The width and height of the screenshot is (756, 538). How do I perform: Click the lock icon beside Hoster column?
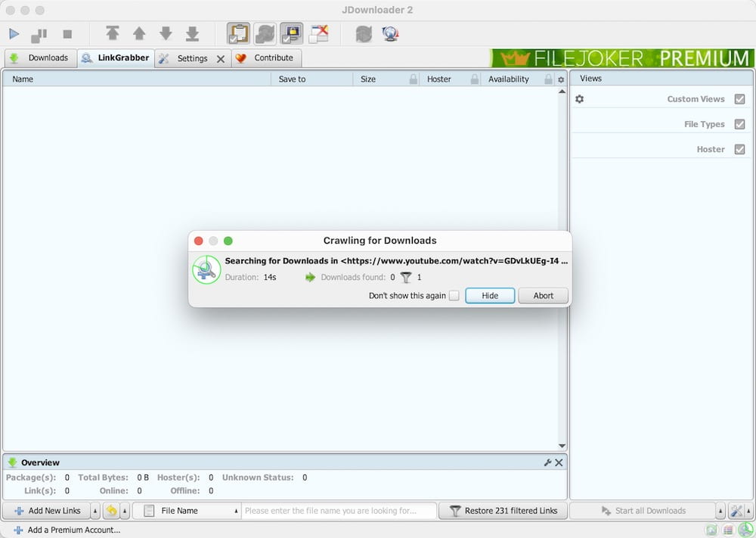pos(475,79)
